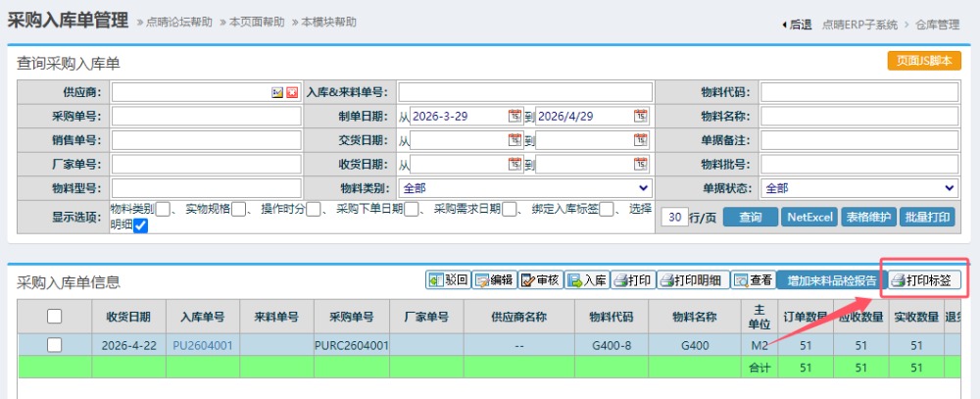980x399 pixels.
Task: Click red clear icon in 供应商 field
Action: click(x=292, y=92)
